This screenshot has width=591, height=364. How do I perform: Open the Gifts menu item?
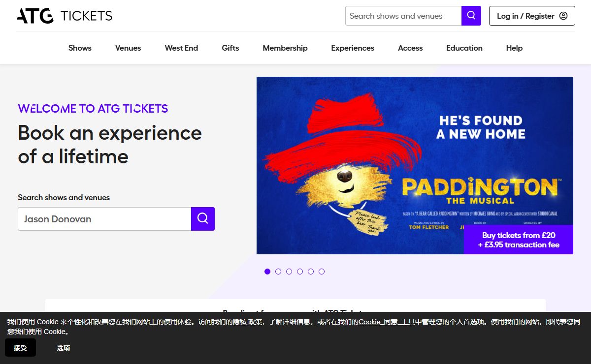(x=230, y=48)
